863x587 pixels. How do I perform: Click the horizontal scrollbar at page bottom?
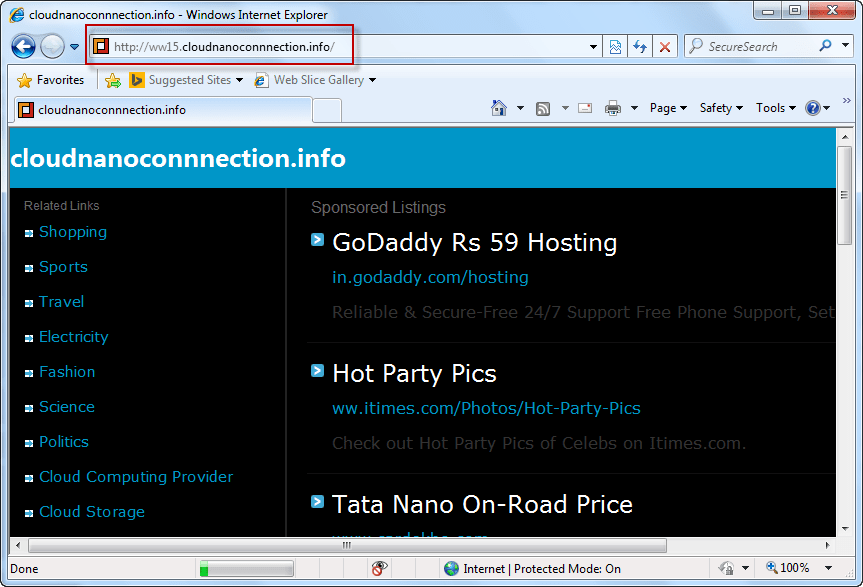tap(350, 545)
